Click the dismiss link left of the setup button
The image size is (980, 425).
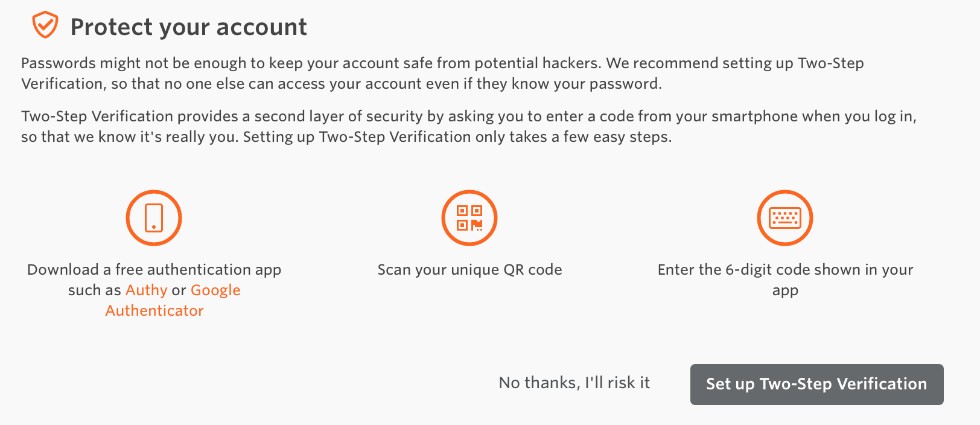574,383
